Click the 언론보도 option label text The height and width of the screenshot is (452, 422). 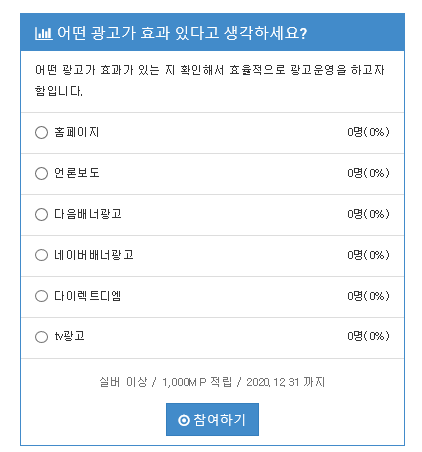77,173
